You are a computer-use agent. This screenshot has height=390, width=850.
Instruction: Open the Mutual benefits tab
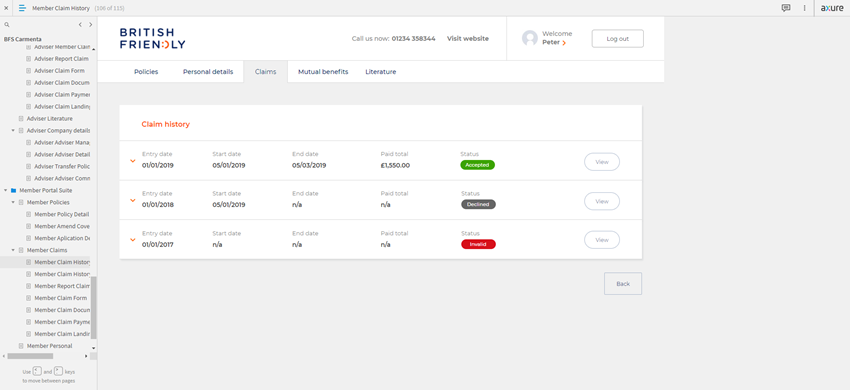click(x=323, y=72)
